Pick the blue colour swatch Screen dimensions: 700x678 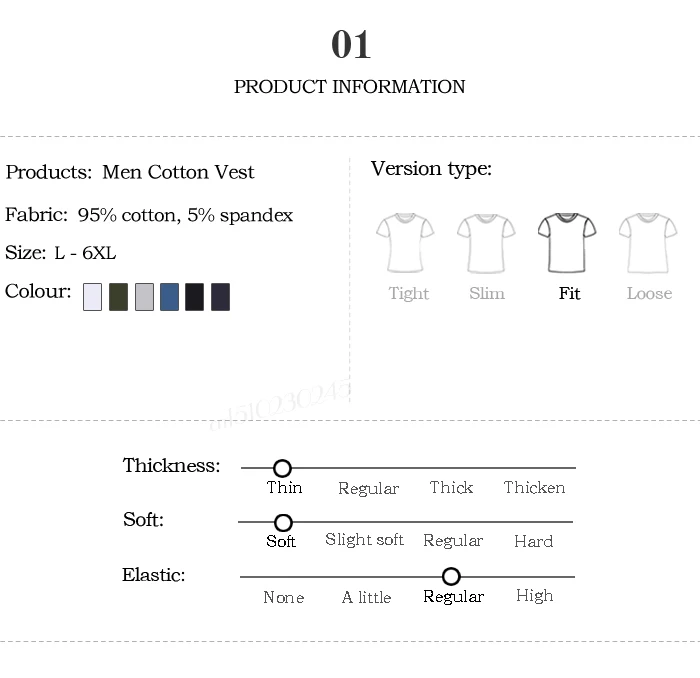(170, 297)
